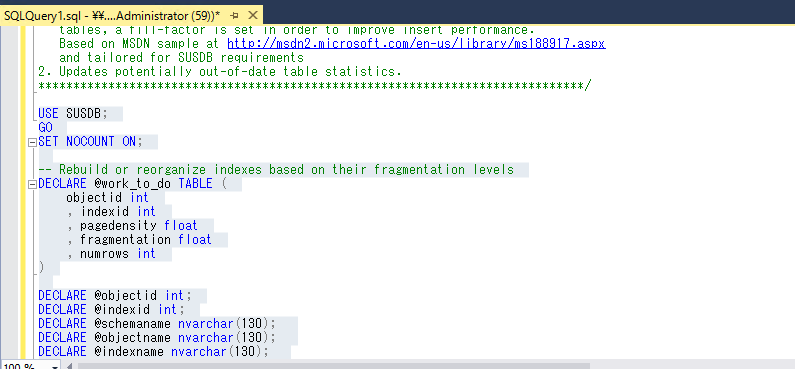
Task: Click the 'objectid int' column line
Action: point(107,198)
